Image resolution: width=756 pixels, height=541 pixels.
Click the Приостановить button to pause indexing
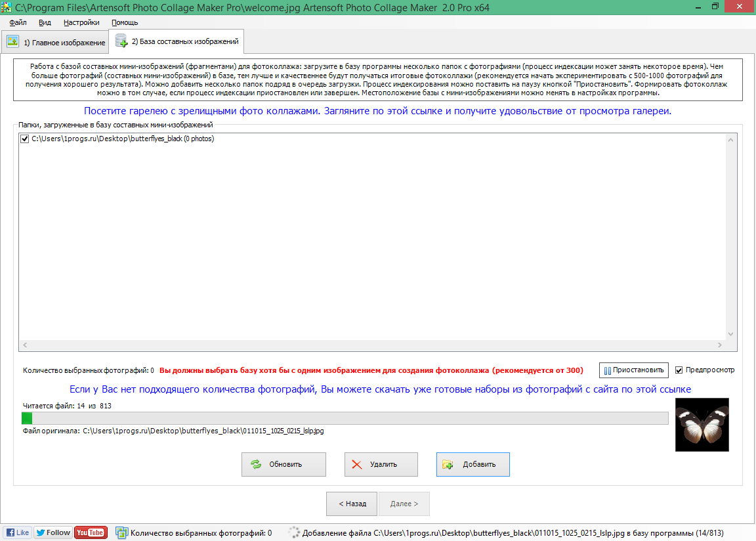[633, 370]
